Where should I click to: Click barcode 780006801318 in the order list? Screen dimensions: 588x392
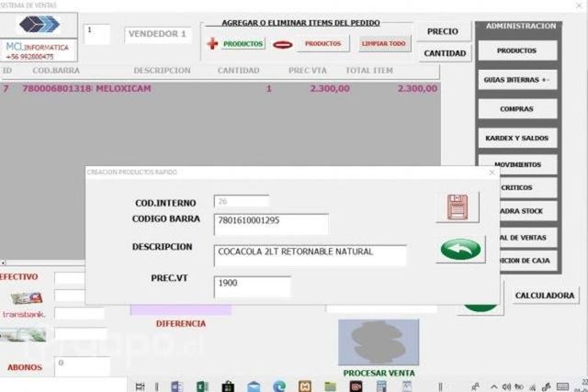(x=57, y=89)
